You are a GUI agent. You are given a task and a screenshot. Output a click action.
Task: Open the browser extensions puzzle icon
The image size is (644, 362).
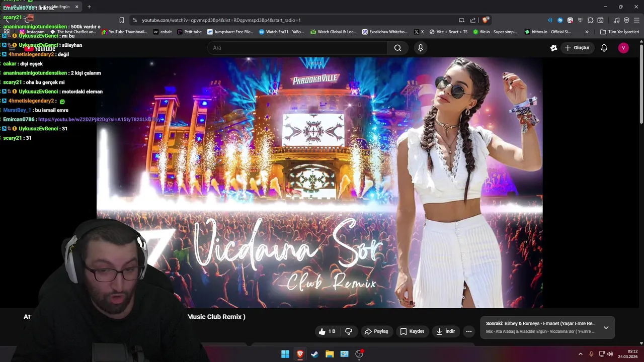click(x=590, y=20)
